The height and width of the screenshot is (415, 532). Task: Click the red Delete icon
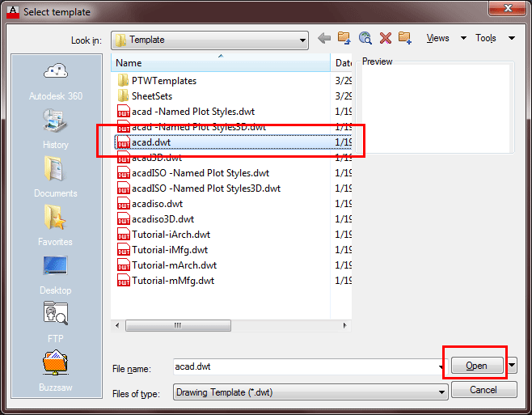[386, 38]
